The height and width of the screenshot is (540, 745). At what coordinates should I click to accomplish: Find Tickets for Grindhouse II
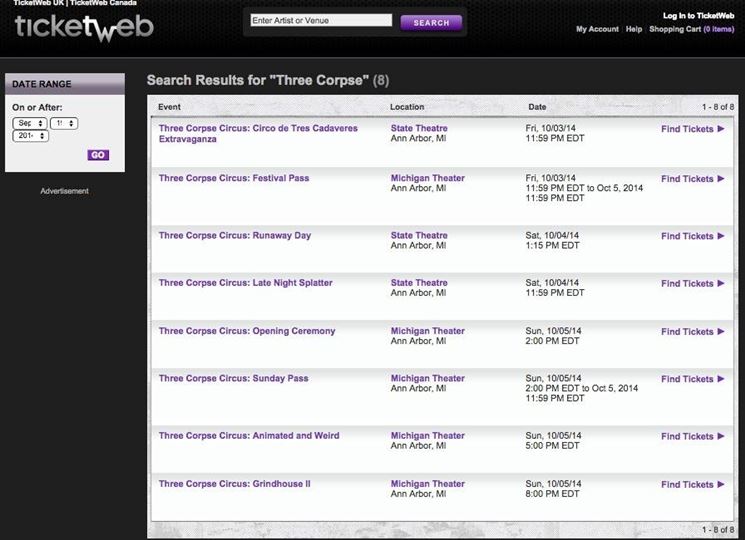point(692,485)
